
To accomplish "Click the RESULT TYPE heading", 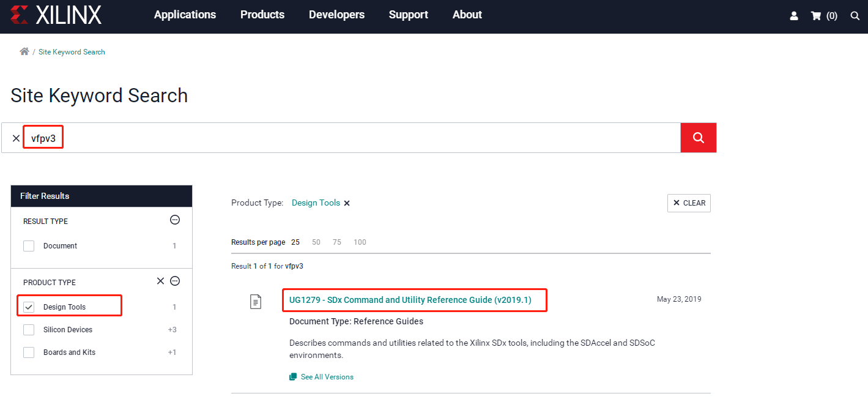I will (x=45, y=221).
